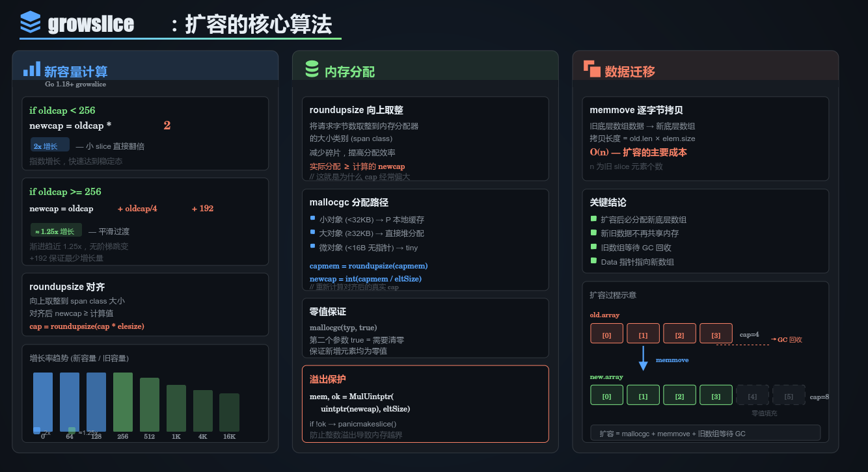This screenshot has width=868, height=472.
Task: Click the code line if oldcap >= 256
Action: [x=65, y=192]
